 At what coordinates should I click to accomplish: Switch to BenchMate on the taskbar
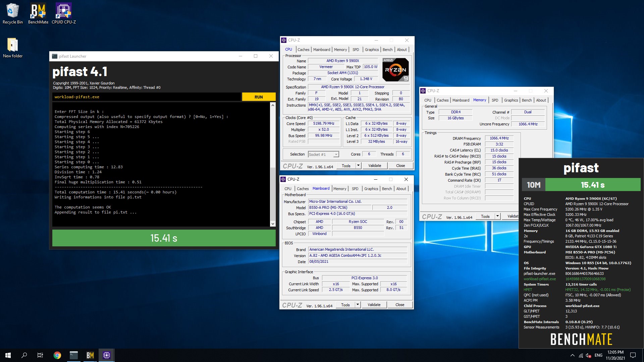[x=90, y=355]
